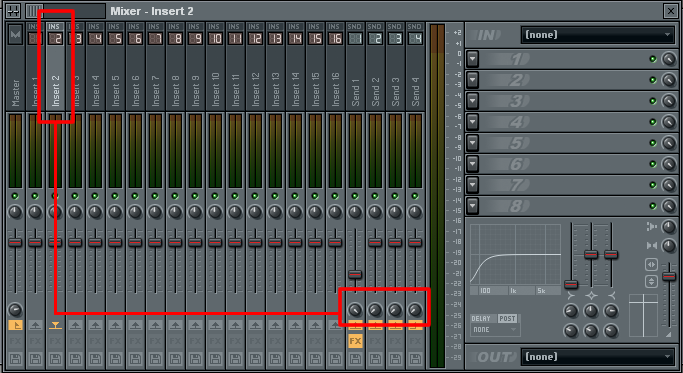Click the save disk icon under Master
This screenshot has height=373, width=683.
pos(15,360)
